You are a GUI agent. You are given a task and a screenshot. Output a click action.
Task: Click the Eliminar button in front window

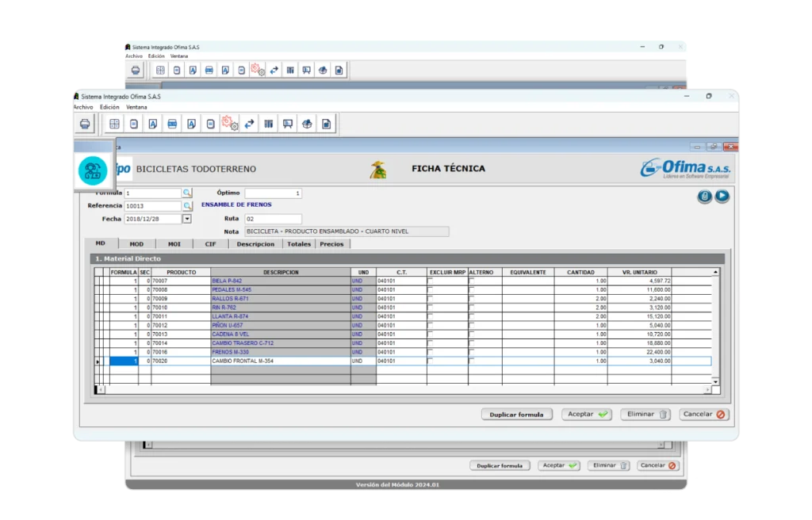coord(645,415)
